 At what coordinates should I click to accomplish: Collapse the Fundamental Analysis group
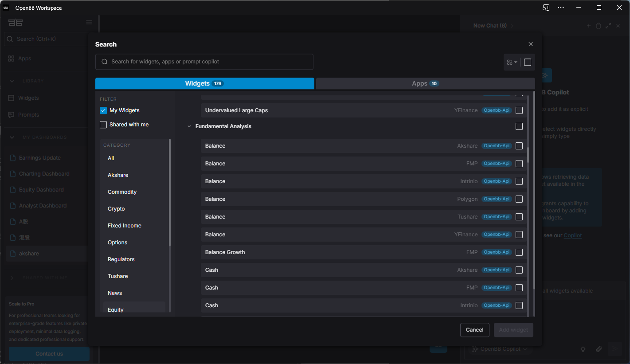pos(190,126)
